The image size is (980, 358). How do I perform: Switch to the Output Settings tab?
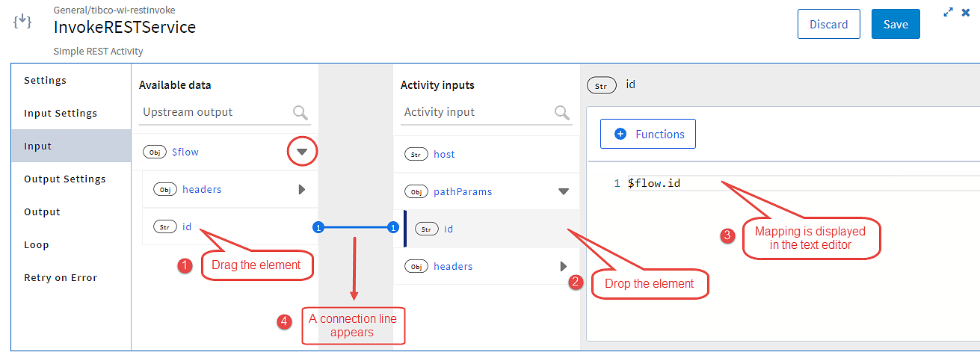coord(65,179)
